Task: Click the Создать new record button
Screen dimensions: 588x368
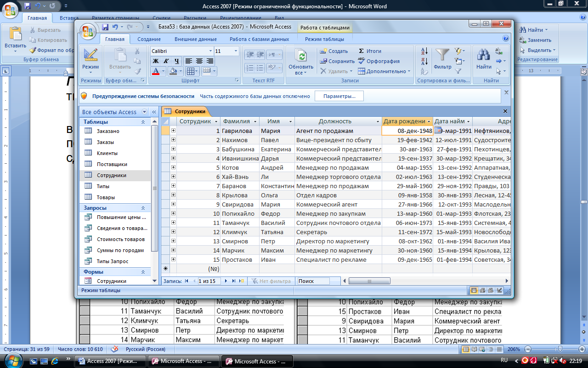Action: pyautogui.click(x=334, y=51)
